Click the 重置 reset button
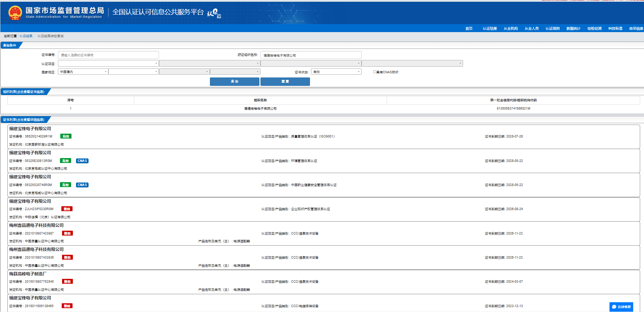Image resolution: width=644 pixels, height=312 pixels. pos(285,81)
